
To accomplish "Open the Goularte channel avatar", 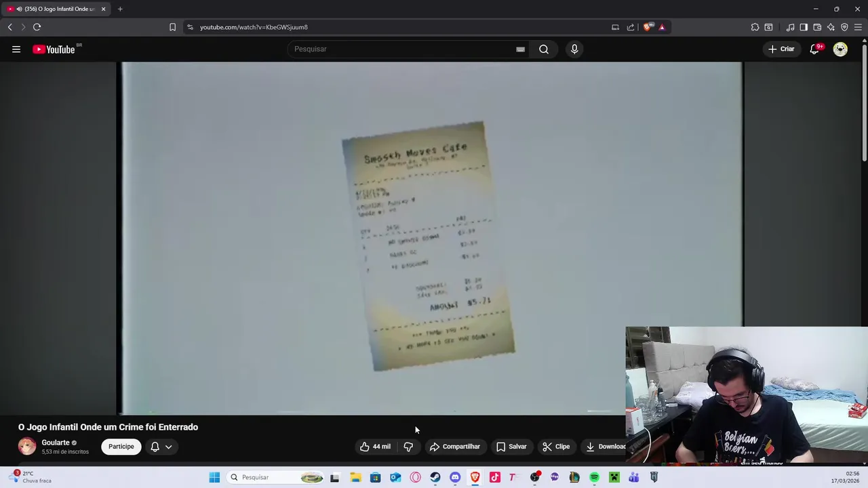I will pos(27,446).
